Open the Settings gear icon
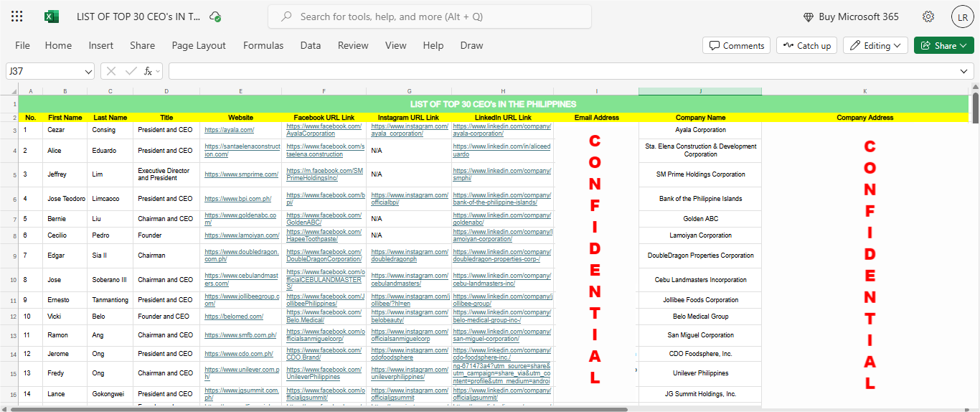 point(928,17)
